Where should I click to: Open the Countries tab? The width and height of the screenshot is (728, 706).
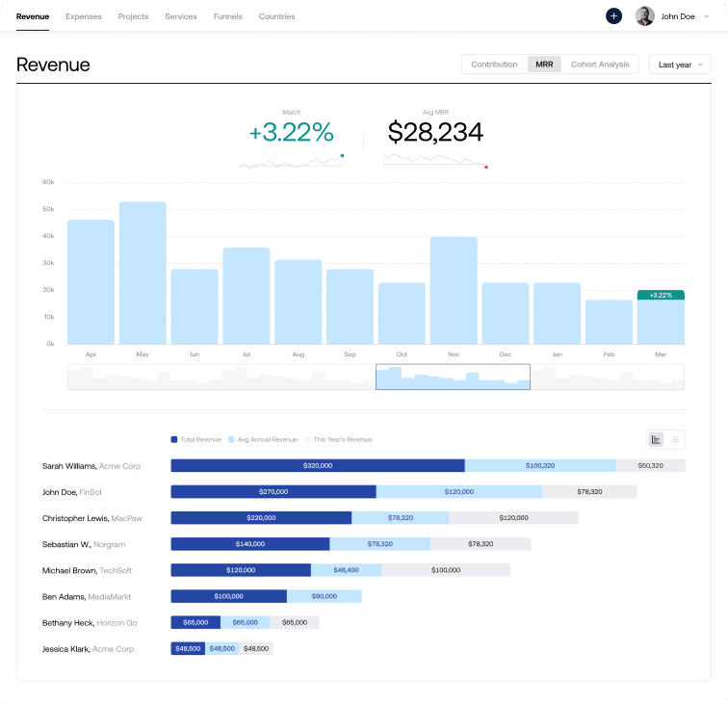pyautogui.click(x=277, y=16)
